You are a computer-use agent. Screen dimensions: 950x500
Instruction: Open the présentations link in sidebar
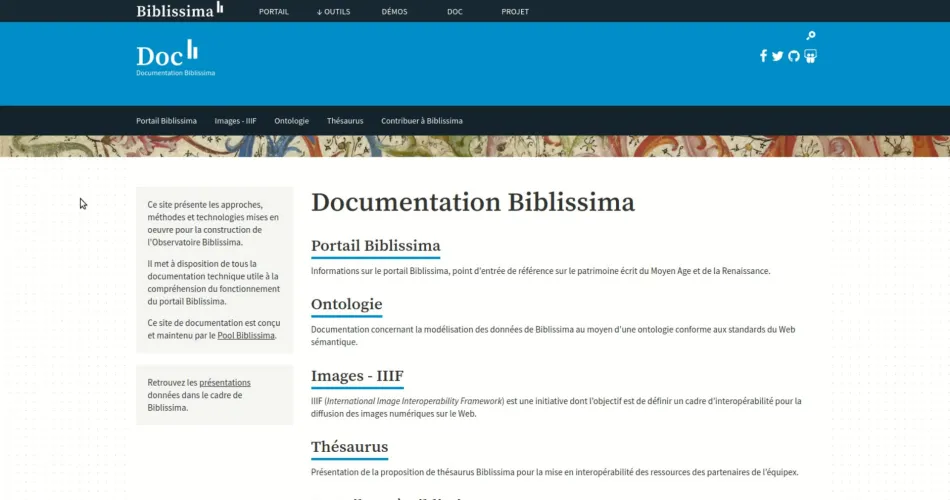pyautogui.click(x=225, y=383)
